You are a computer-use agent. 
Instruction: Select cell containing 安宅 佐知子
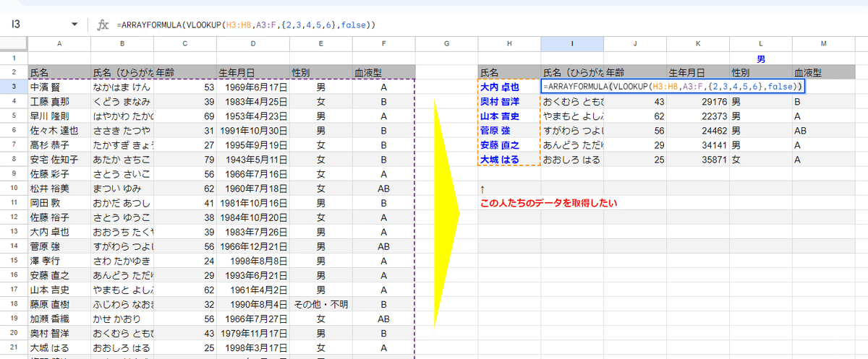pos(59,159)
